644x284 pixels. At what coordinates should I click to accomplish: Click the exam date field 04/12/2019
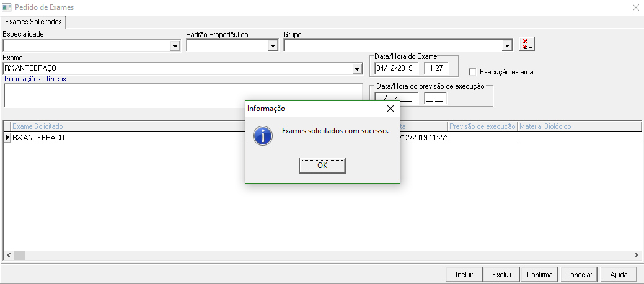point(396,68)
